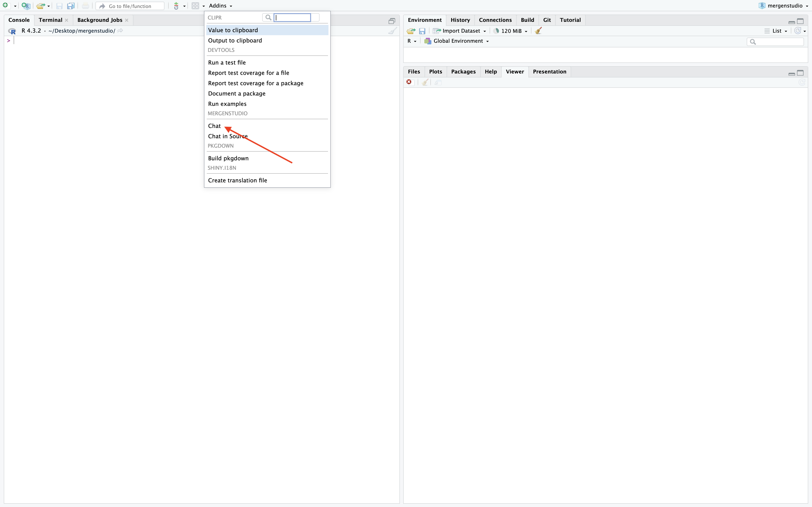Clear environment objects with the broom icon

[x=538, y=31]
